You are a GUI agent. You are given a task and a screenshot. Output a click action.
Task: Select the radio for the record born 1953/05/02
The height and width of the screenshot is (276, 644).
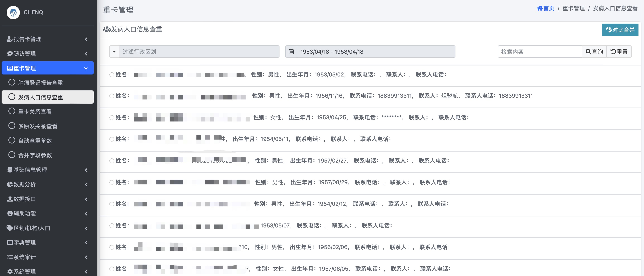click(112, 75)
